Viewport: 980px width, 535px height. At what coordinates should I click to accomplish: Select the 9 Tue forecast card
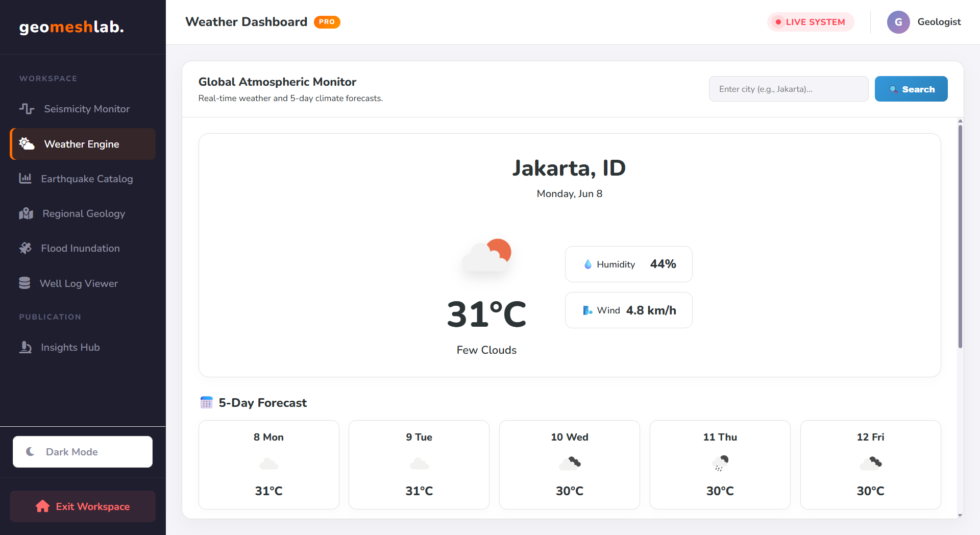[419, 465]
